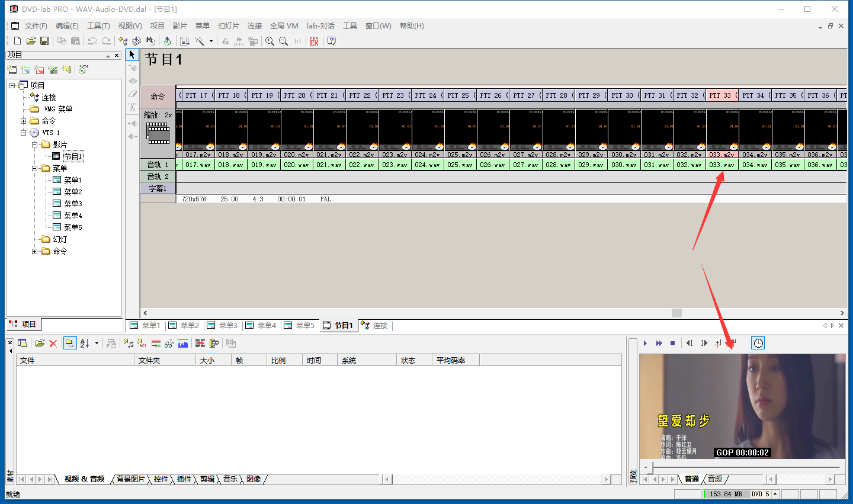Click the 命令 header in timeline
This screenshot has width=853, height=504.
click(158, 97)
